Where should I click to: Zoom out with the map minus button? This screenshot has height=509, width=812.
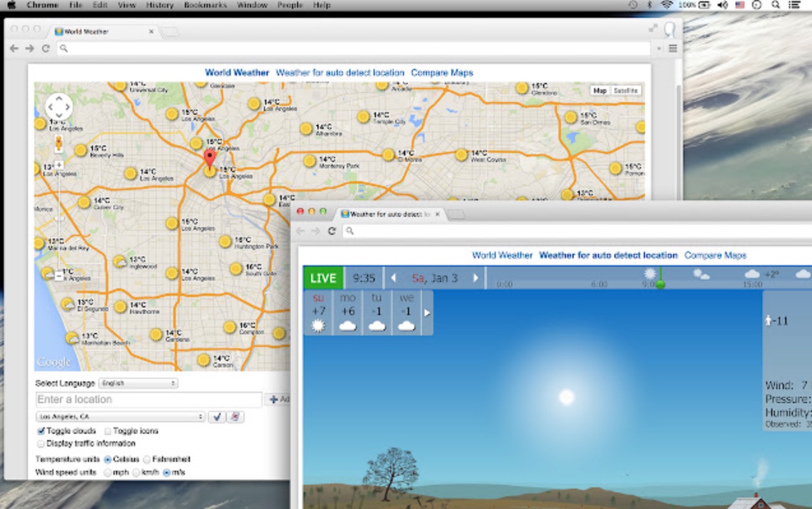pos(59,276)
